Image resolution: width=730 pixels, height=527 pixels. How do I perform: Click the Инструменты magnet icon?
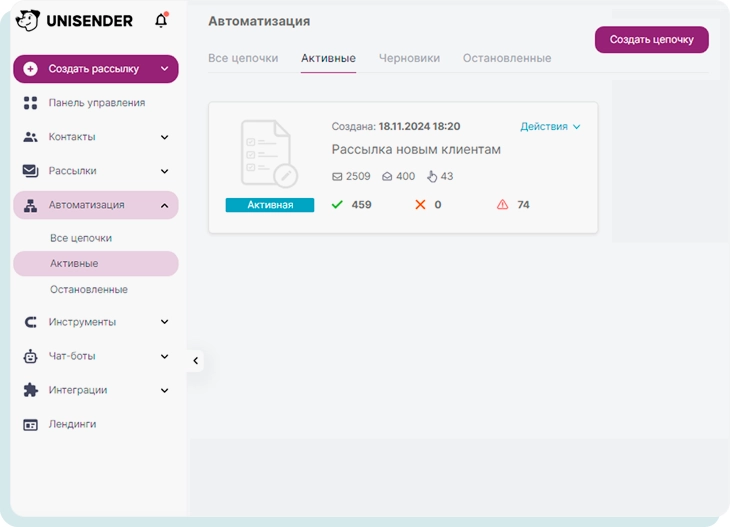[30, 322]
